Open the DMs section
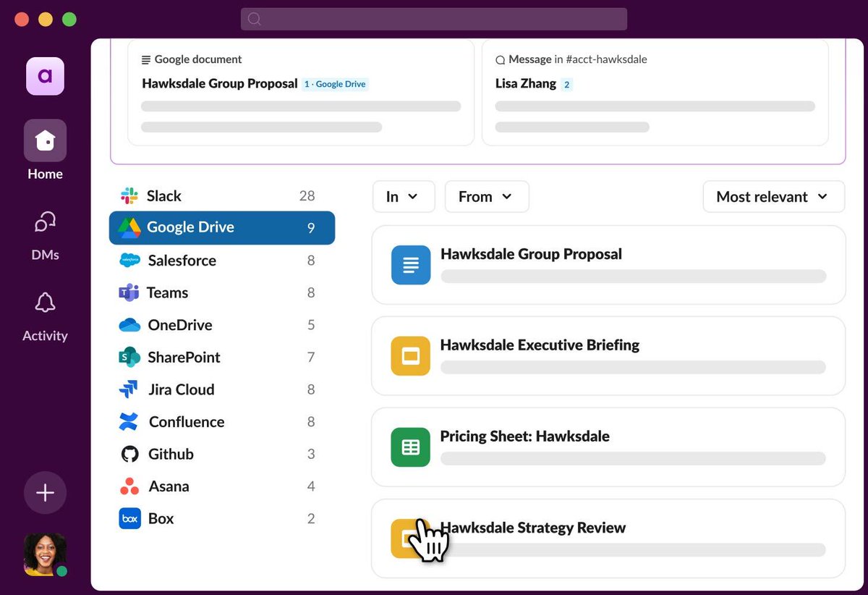 point(45,235)
